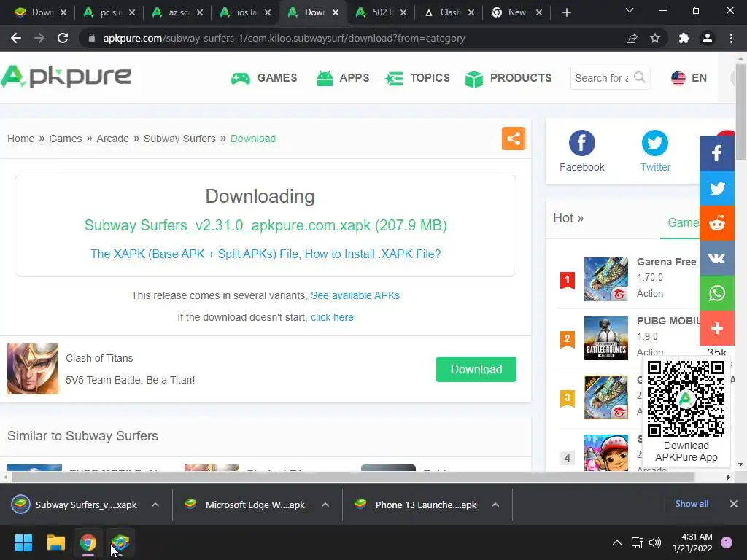Click the horizontal page scrollbar
This screenshot has width=747, height=560.
coord(354,477)
